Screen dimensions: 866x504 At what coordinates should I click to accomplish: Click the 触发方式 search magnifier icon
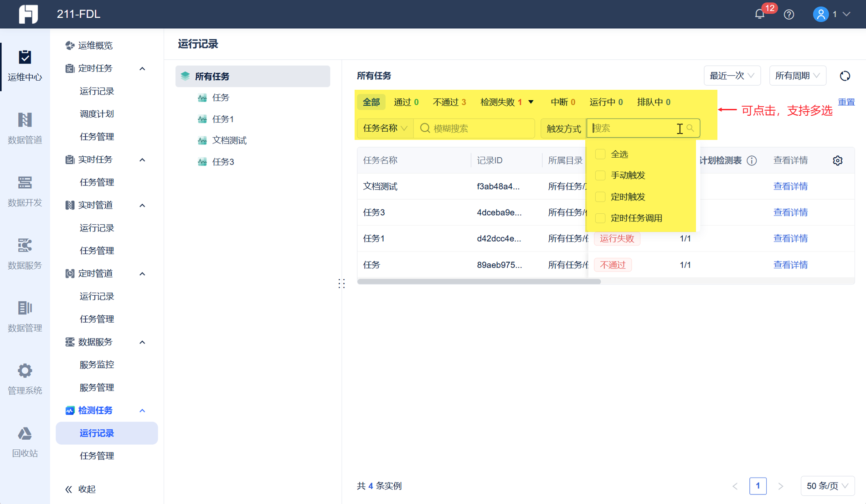pos(690,129)
